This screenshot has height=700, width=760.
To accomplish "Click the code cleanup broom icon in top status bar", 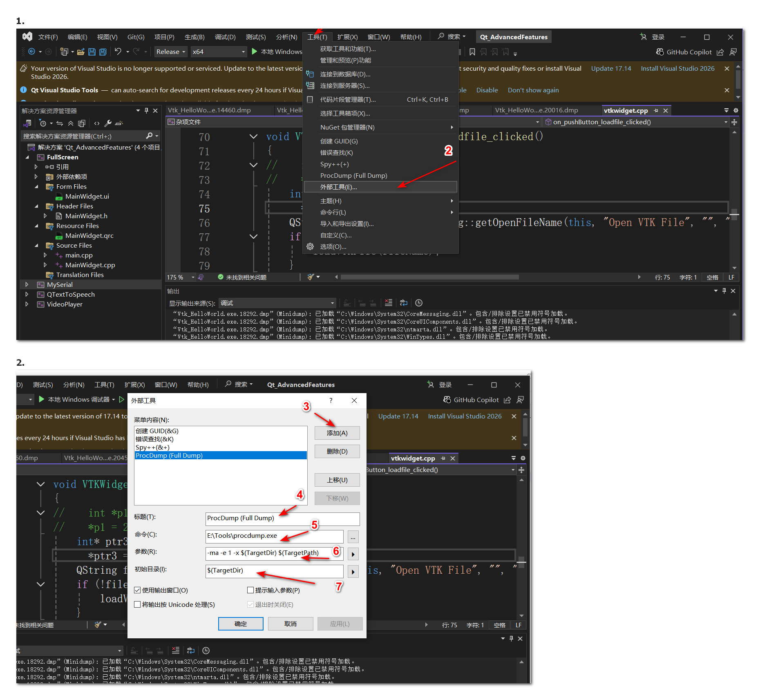I will (x=311, y=277).
